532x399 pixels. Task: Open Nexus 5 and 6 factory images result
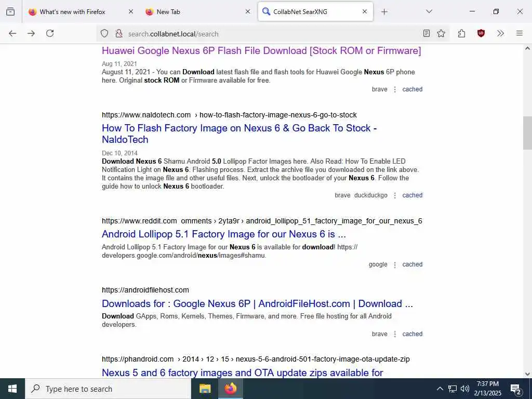coord(242,373)
